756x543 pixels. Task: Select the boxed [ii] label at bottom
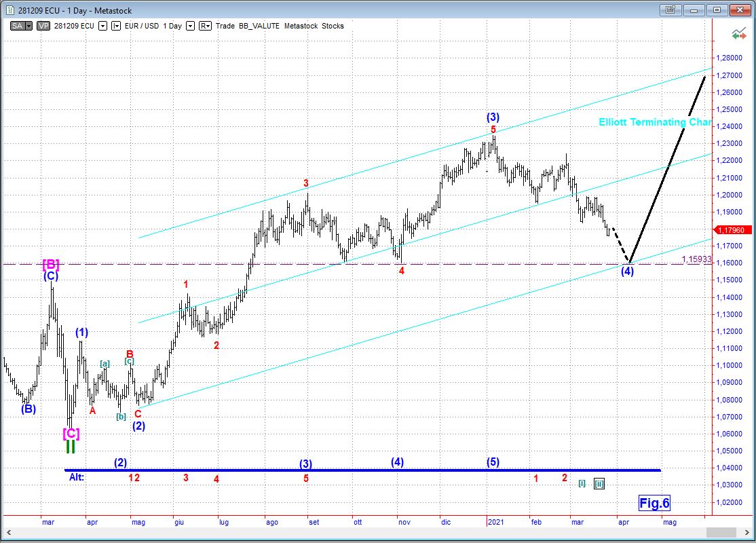(x=599, y=484)
